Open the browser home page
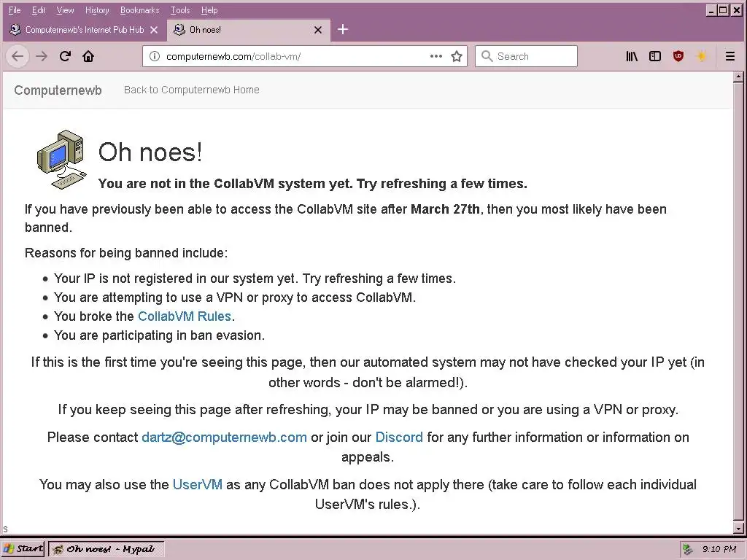Image resolution: width=747 pixels, height=560 pixels. point(88,56)
